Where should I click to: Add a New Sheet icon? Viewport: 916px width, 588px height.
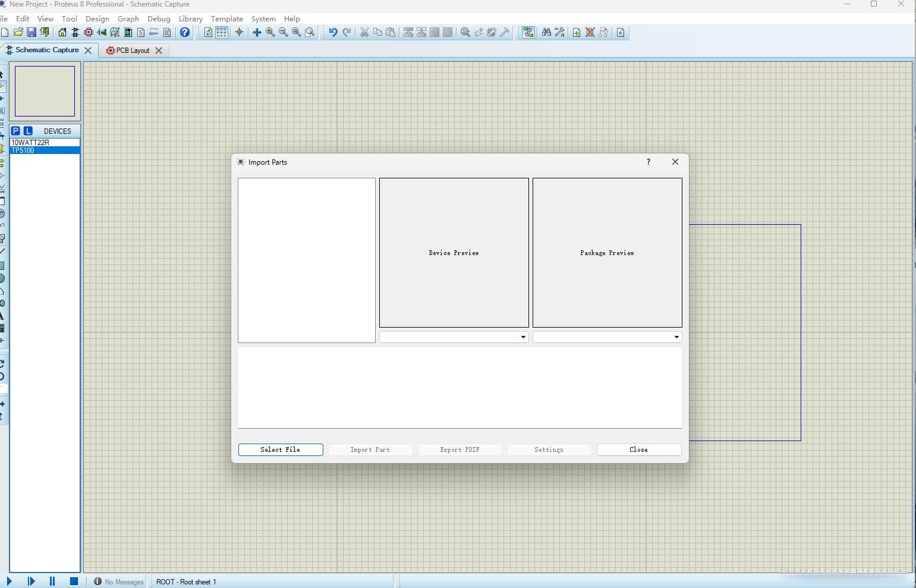577,33
